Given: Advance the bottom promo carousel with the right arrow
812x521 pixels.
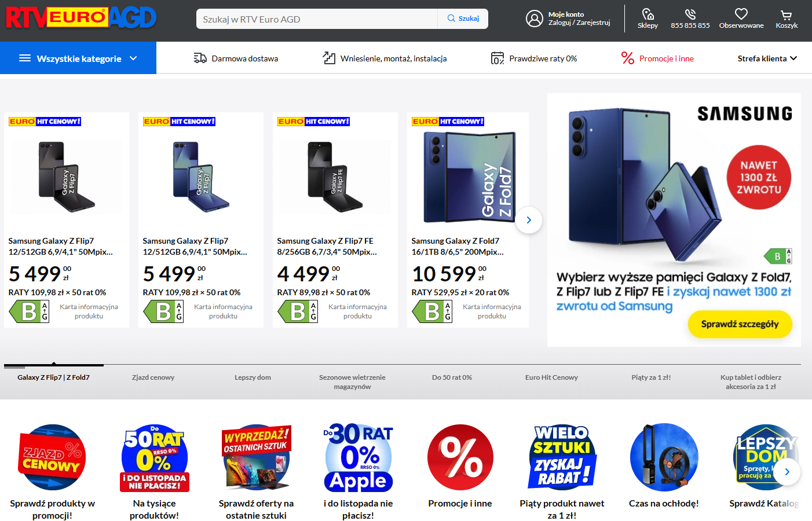Looking at the screenshot, I should click(787, 472).
